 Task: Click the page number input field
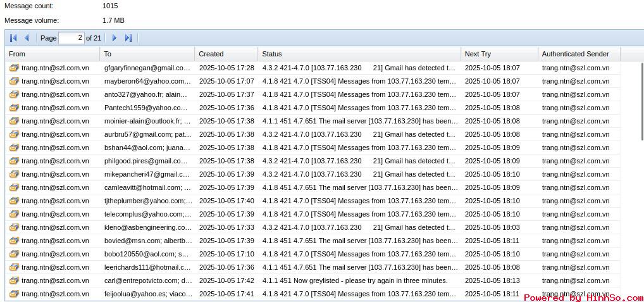click(71, 38)
